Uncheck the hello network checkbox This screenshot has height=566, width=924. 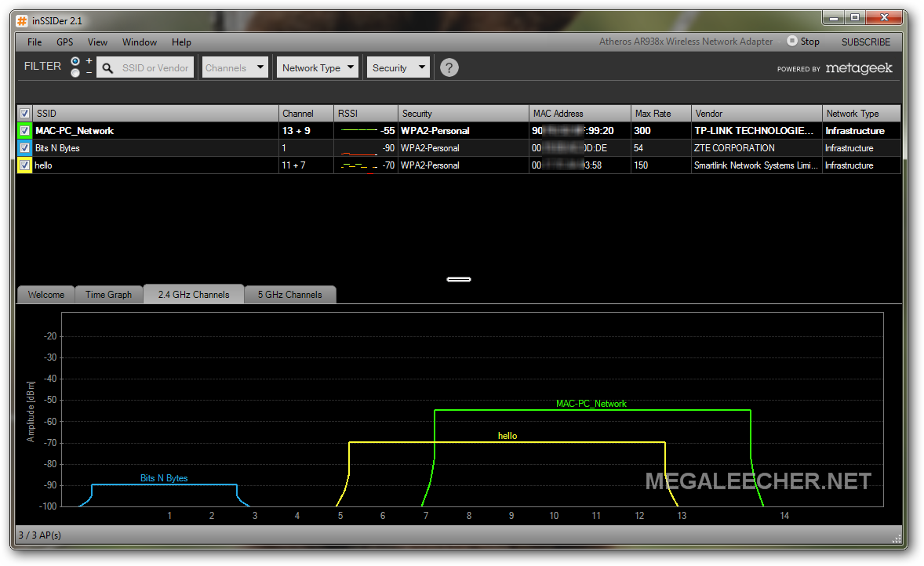click(x=24, y=165)
